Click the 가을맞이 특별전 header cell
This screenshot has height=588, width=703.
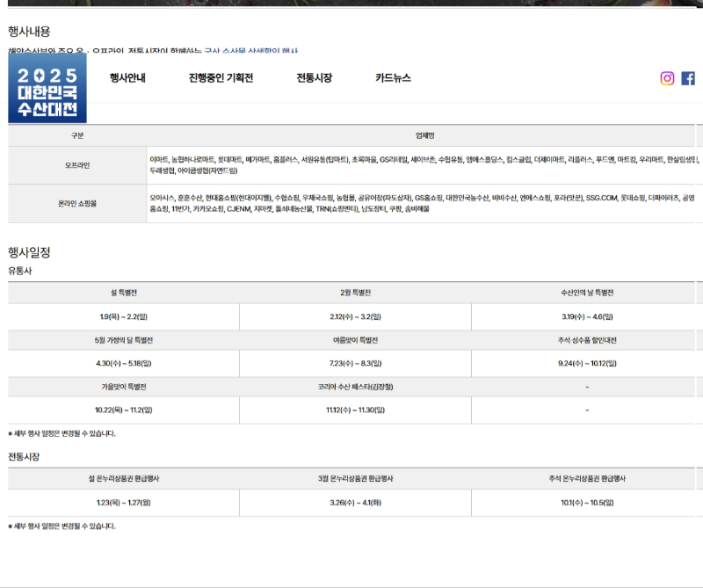click(124, 387)
